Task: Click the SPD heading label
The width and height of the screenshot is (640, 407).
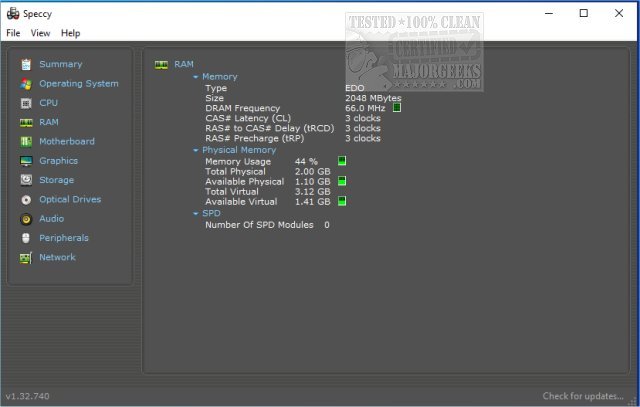Action: click(211, 213)
